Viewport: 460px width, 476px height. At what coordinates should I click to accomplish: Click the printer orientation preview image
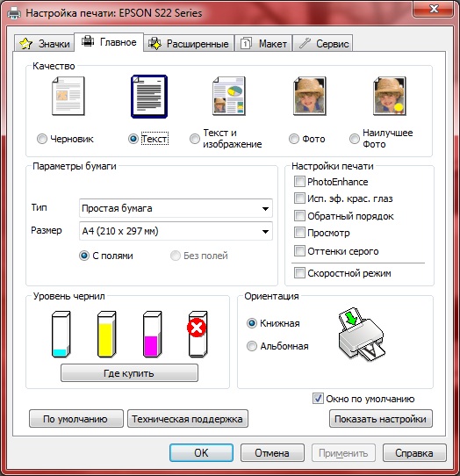coord(361,335)
